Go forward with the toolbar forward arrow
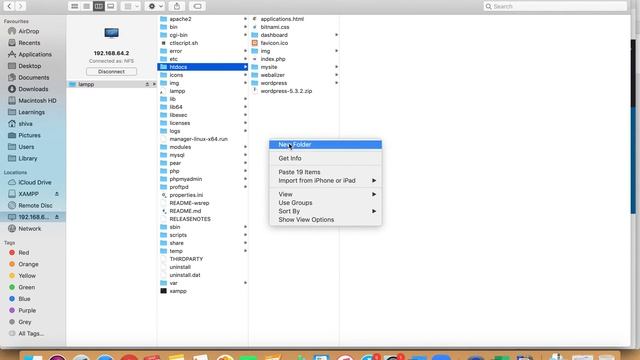This screenshot has height=360, width=640. (x=20, y=6)
